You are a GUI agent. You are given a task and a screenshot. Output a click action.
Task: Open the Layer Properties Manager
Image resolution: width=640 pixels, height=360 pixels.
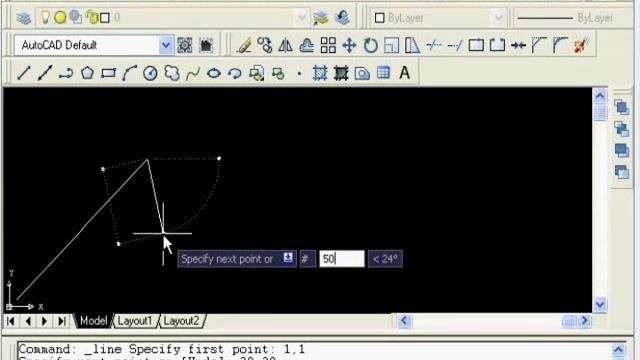coord(24,18)
